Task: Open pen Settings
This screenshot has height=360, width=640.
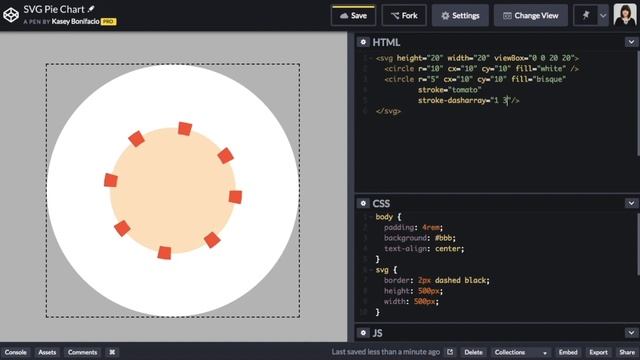Action: click(x=460, y=16)
